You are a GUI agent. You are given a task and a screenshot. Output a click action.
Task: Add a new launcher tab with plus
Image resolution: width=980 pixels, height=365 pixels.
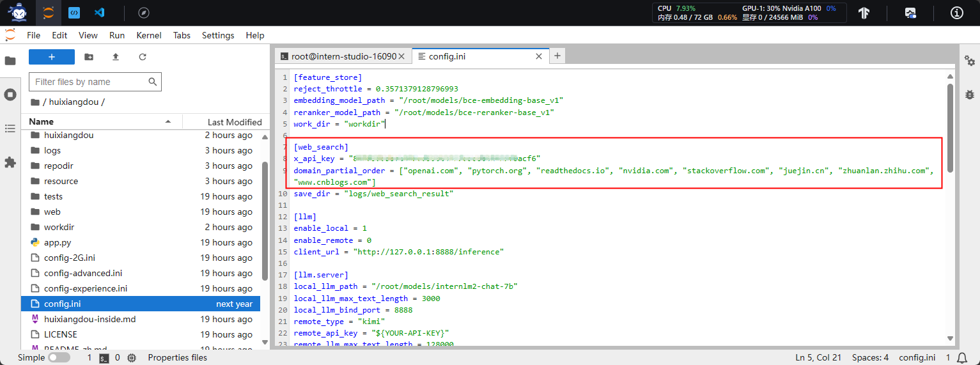tap(557, 56)
